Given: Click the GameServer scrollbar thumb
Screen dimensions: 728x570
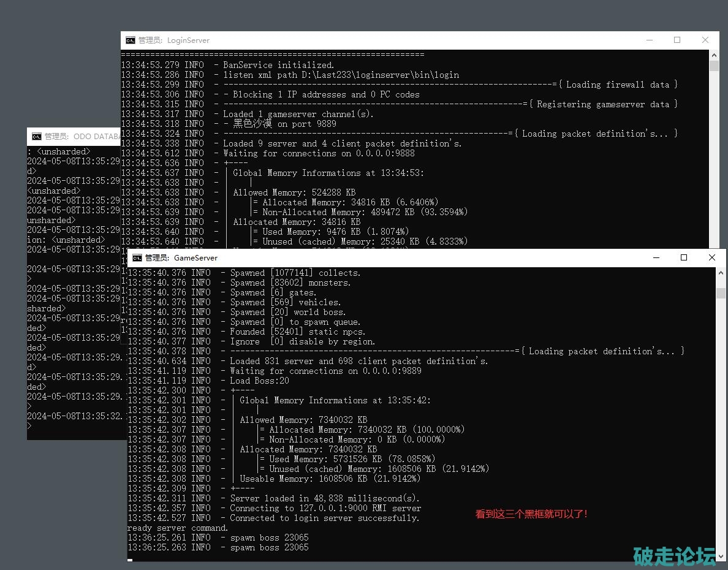Looking at the screenshot, I should [721, 293].
